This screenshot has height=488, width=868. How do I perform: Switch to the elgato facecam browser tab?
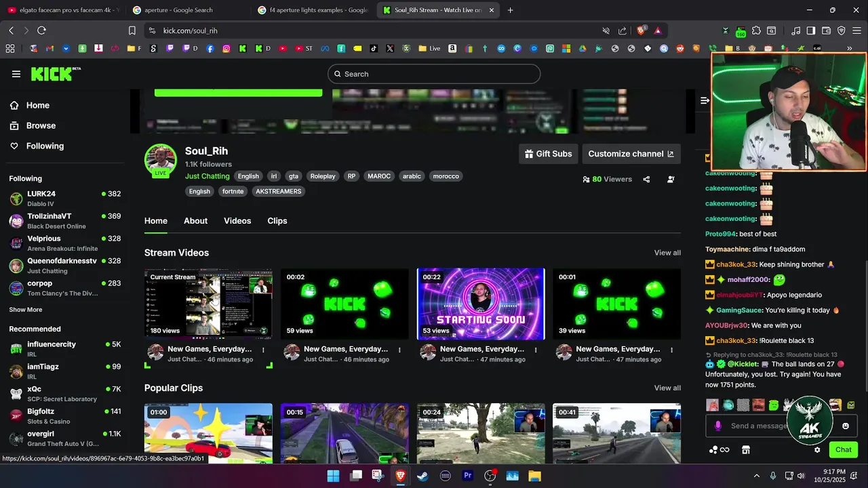[63, 10]
